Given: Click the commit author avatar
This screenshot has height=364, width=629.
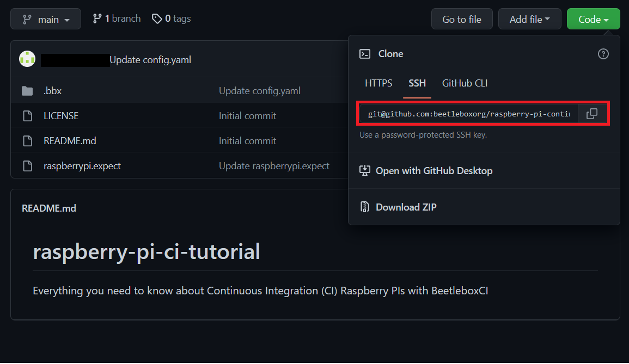Looking at the screenshot, I should click(x=27, y=59).
